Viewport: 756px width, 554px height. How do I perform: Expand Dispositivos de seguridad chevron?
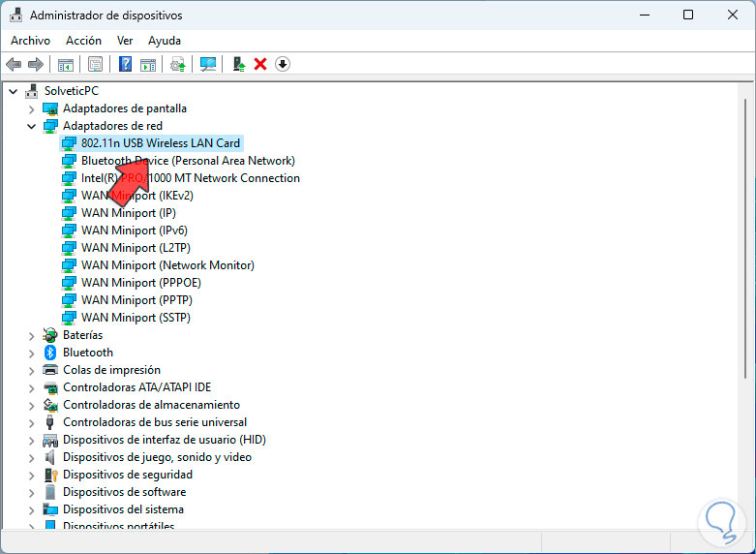click(32, 475)
